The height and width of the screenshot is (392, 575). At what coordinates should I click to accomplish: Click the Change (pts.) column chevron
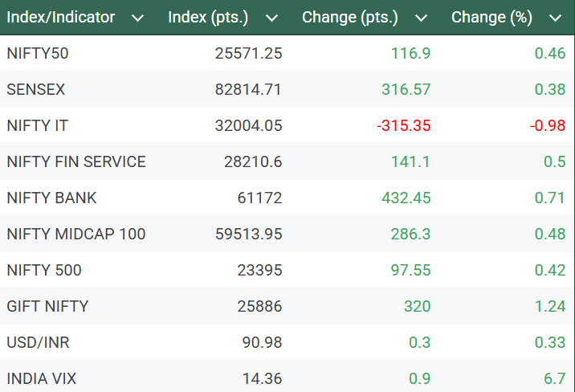[421, 18]
